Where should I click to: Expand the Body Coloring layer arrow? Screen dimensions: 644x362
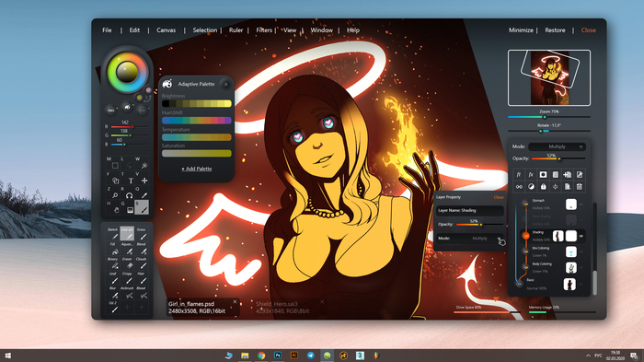coord(581,268)
